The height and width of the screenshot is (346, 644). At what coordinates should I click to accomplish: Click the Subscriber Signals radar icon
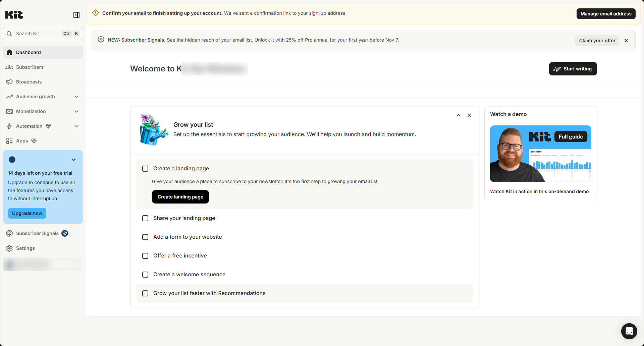pyautogui.click(x=9, y=233)
